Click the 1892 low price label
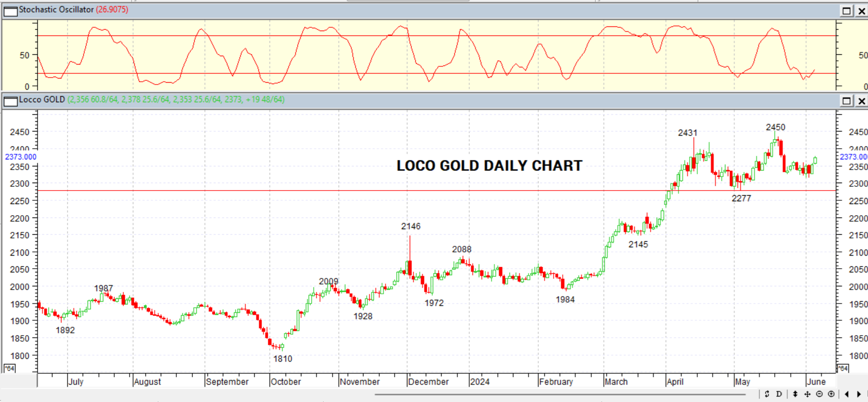The image size is (868, 402). [65, 330]
